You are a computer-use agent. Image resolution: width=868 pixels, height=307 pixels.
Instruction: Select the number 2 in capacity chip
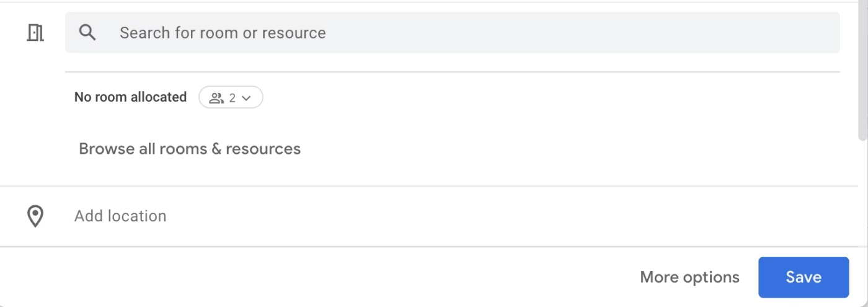pos(232,97)
